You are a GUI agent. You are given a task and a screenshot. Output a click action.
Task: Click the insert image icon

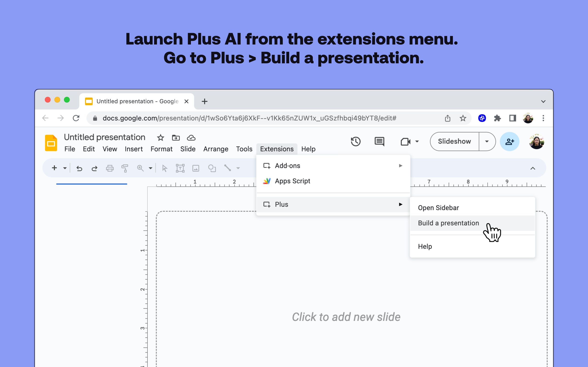tap(196, 168)
